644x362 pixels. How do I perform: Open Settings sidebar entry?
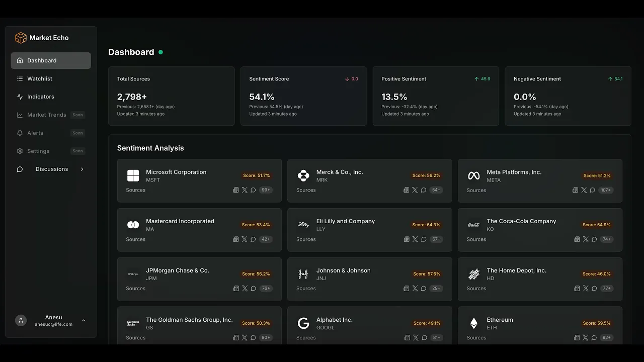click(x=51, y=151)
